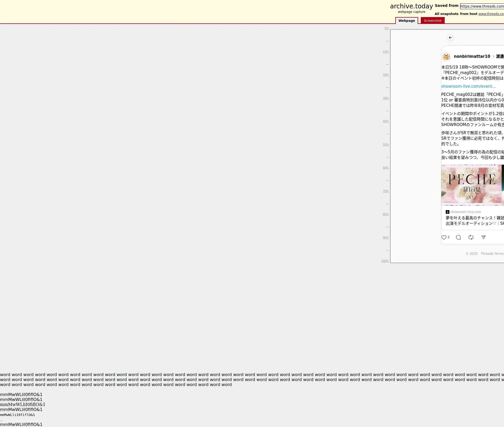Click the www.threads.com host snapshots link

pyautogui.click(x=491, y=14)
